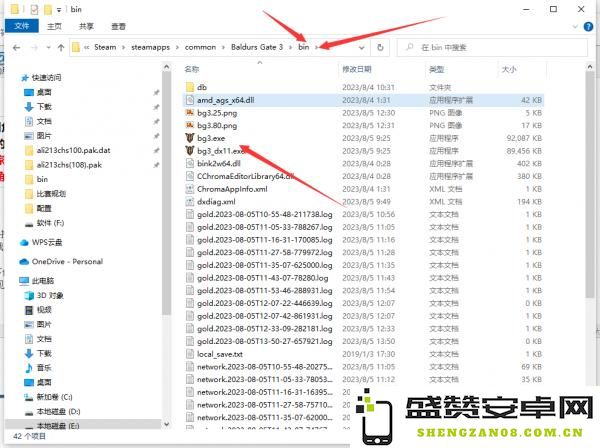Sort by the 名称 column header
The width and height of the screenshot is (600, 448).
(192, 69)
